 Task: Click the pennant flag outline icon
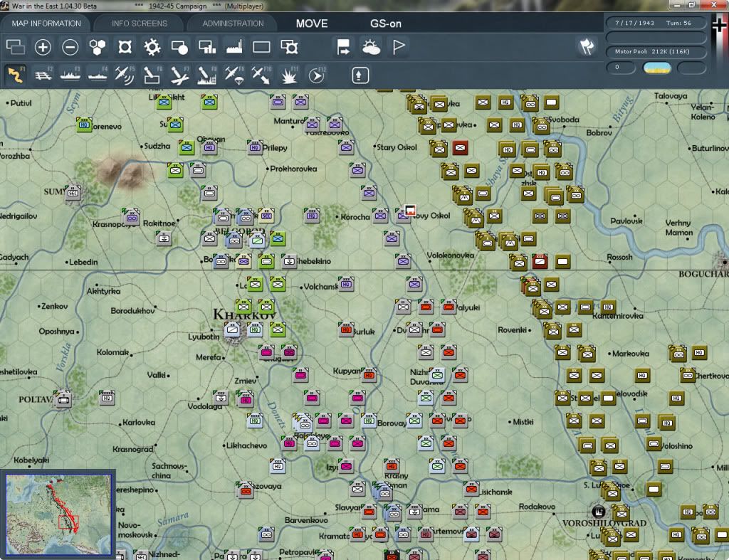399,47
